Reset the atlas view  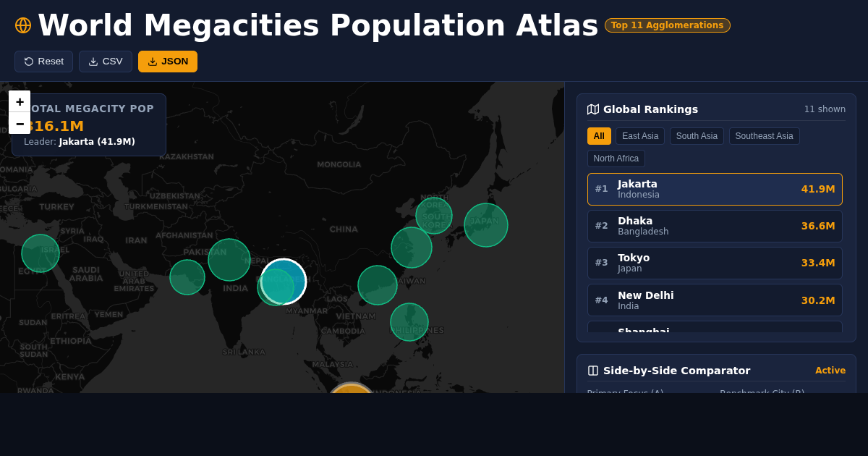tap(43, 62)
